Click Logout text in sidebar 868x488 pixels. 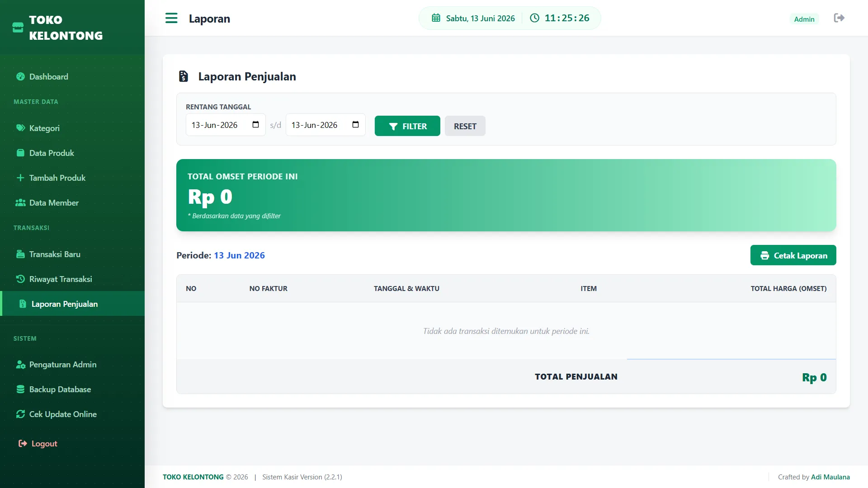[44, 443]
